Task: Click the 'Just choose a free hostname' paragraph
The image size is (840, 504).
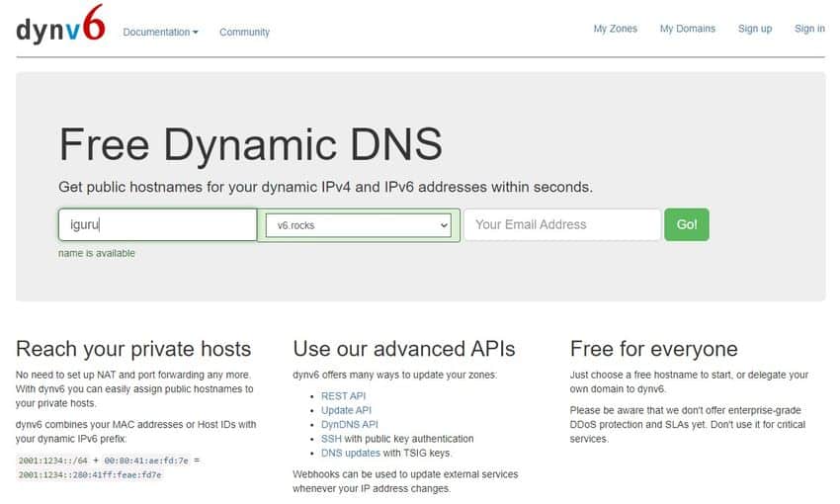Action: [x=689, y=381]
